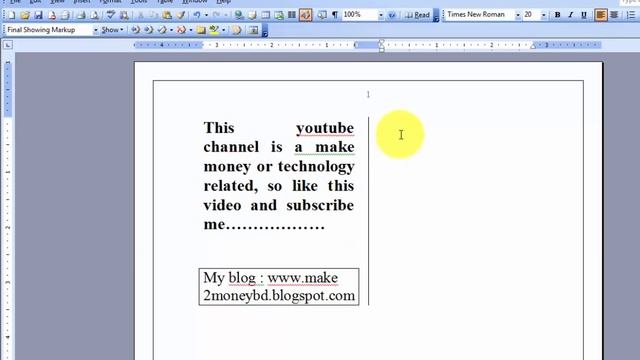Open the Reject Change dropdown arrow
The width and height of the screenshot is (640, 360).
(x=191, y=30)
